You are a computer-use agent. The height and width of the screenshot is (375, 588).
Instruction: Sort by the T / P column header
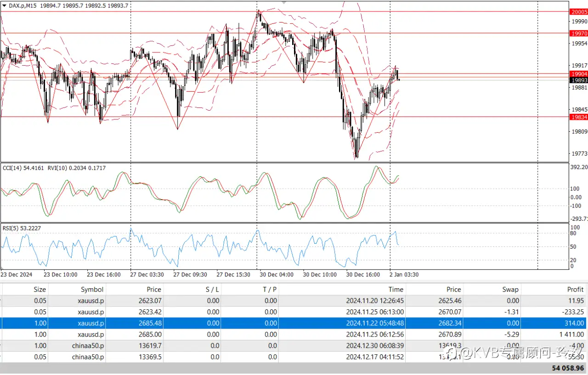click(x=269, y=289)
